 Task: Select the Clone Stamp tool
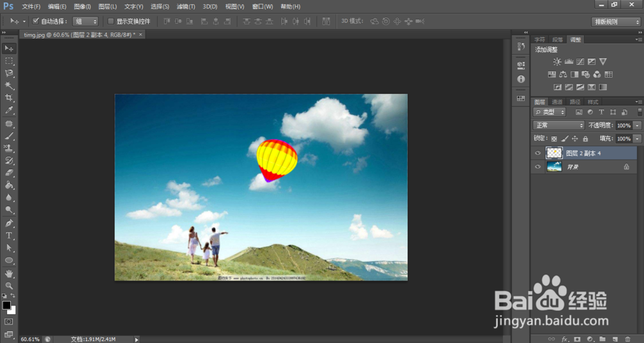8,148
